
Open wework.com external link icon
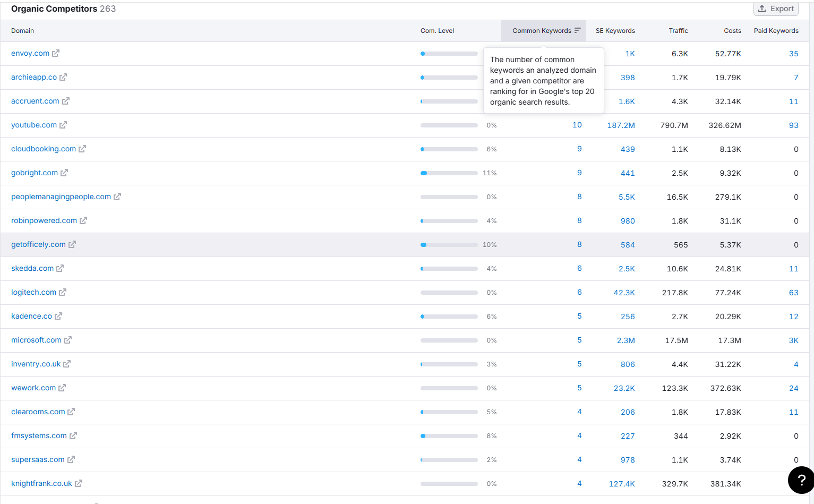62,388
